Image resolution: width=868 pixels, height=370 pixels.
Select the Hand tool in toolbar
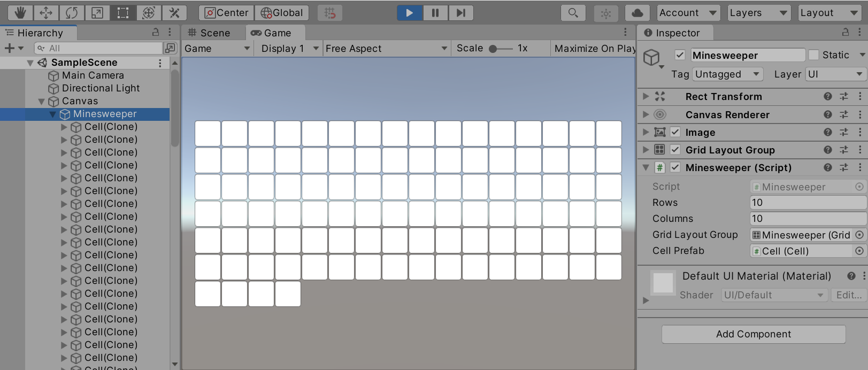pyautogui.click(x=20, y=13)
